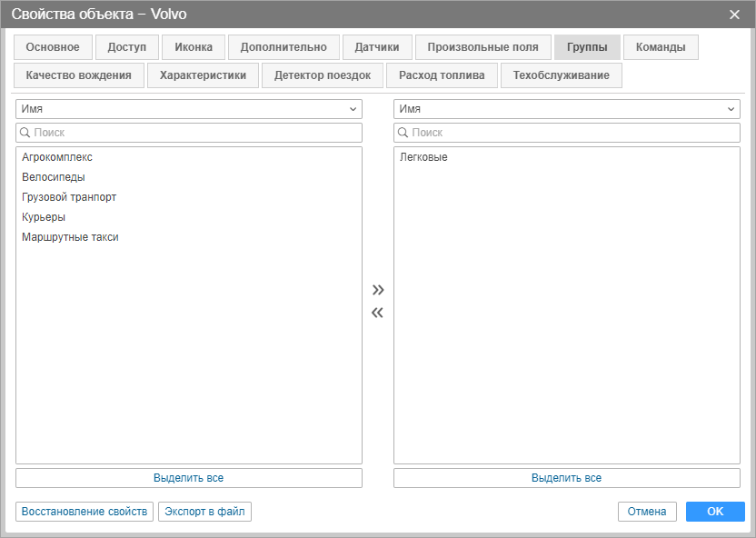
Task: Open the 'Датчики' tab
Action: (377, 47)
